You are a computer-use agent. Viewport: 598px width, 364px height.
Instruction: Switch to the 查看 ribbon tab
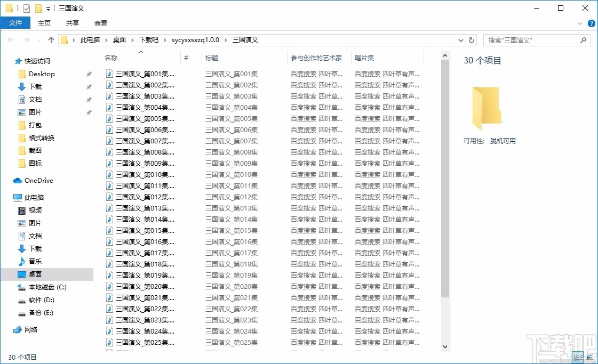pos(100,23)
